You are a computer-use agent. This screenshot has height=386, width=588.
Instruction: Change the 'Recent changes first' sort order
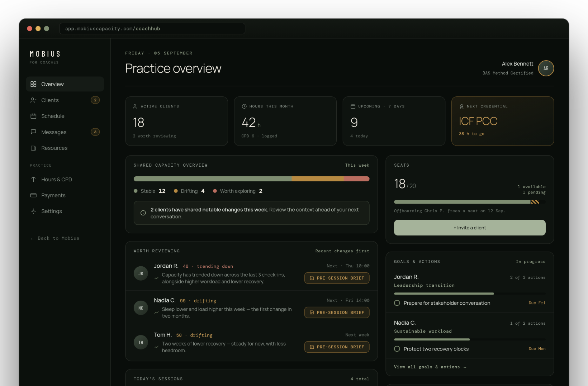coord(342,251)
